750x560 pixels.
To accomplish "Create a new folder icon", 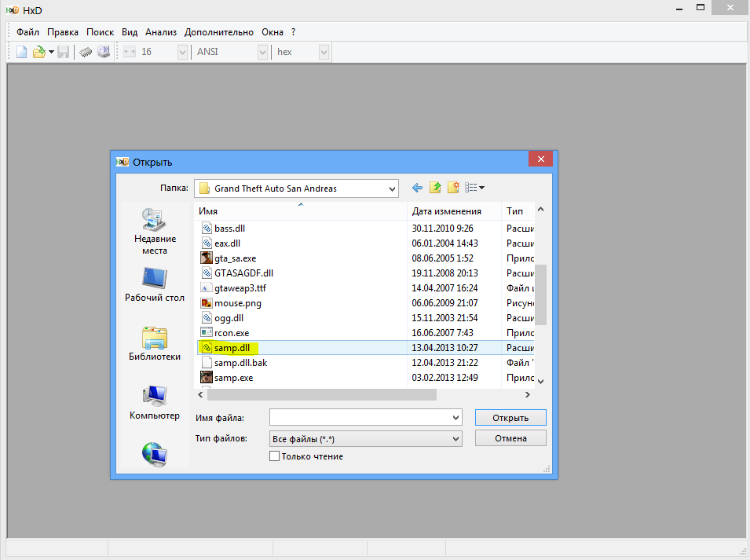I will [x=453, y=188].
